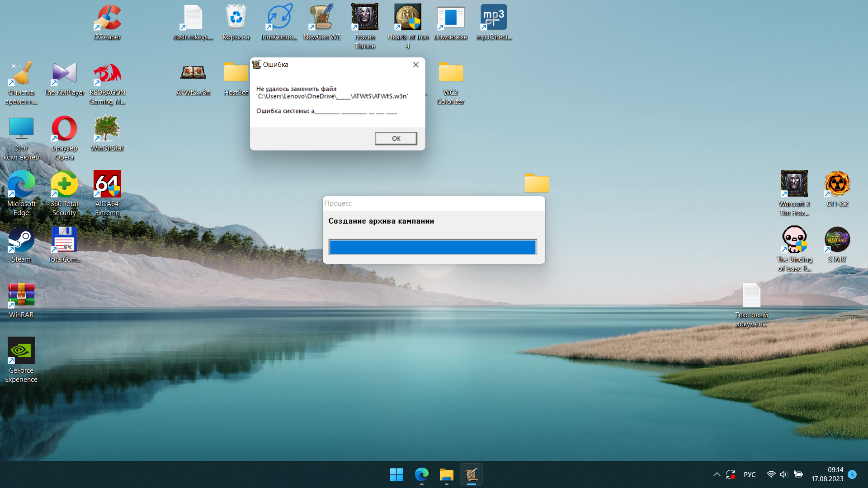Select the GeForce Experience icon
The width and height of the screenshot is (868, 488).
(21, 351)
